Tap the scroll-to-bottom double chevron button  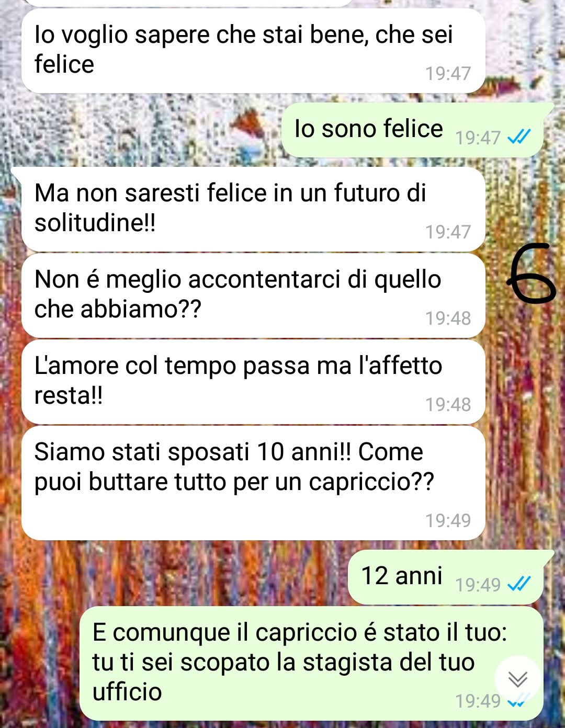click(x=517, y=679)
